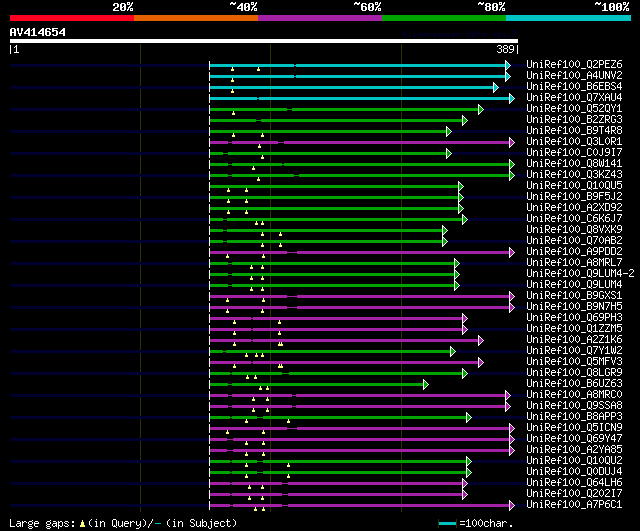The width and height of the screenshot is (640, 531).
Task: Select hit label UniRef100_Q69PH3
Action: pyautogui.click(x=574, y=318)
